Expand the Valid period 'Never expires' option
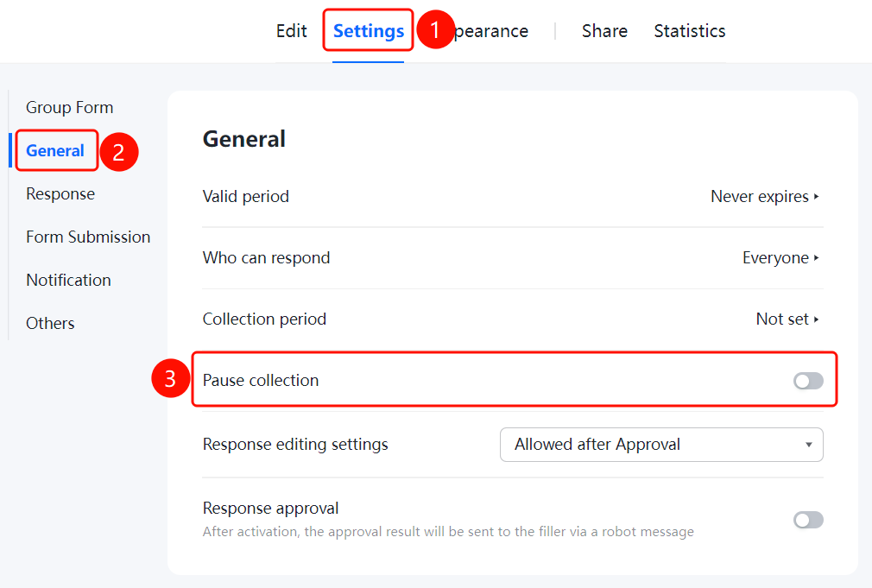This screenshot has height=588, width=872. (765, 196)
